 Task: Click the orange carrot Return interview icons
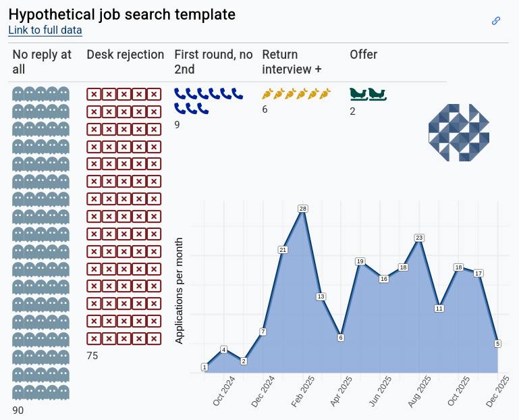(297, 94)
